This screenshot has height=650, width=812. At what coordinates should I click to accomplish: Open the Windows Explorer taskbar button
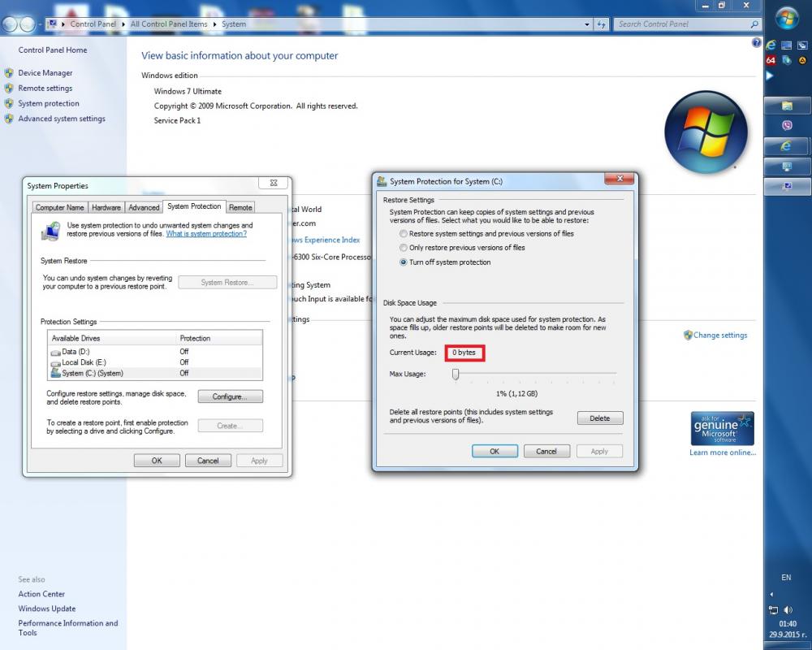click(x=787, y=106)
